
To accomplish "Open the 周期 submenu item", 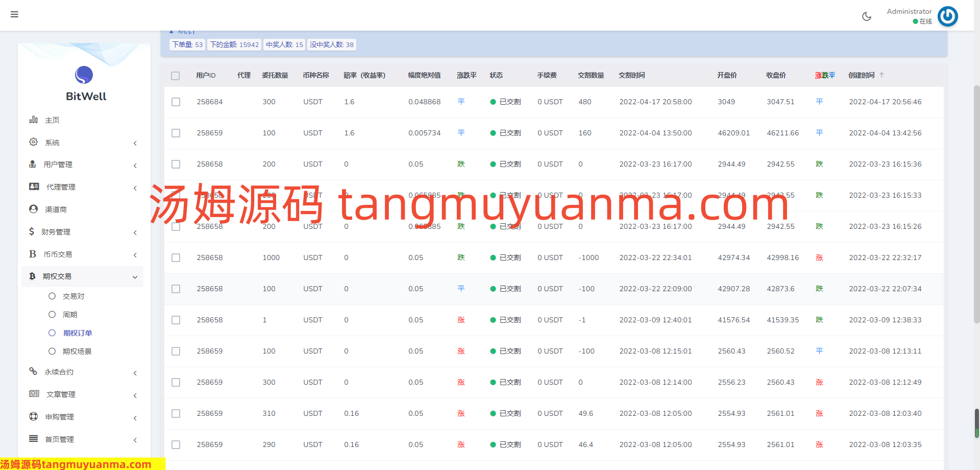I will click(x=70, y=315).
